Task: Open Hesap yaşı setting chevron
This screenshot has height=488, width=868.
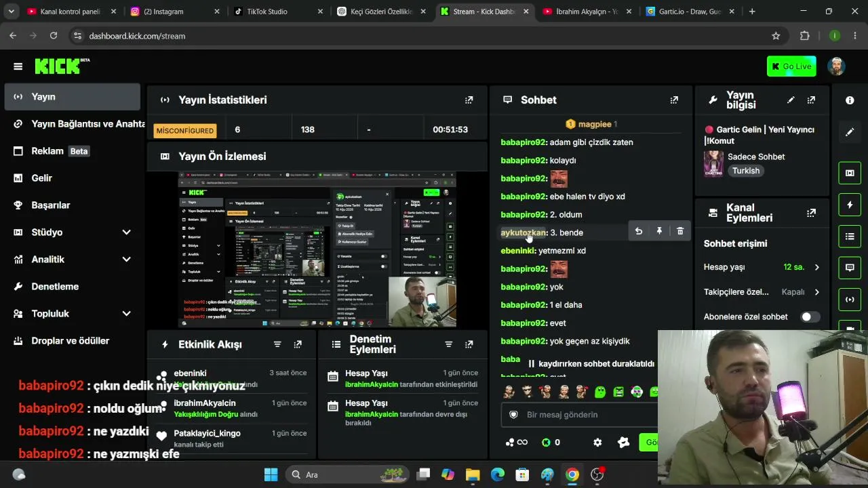Action: point(816,267)
